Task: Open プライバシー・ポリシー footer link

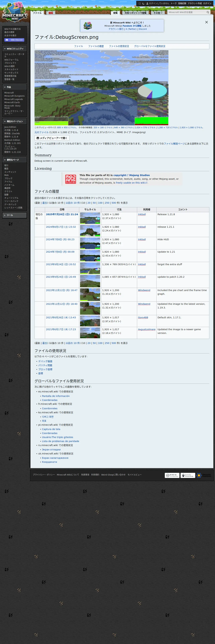Action: (44, 475)
